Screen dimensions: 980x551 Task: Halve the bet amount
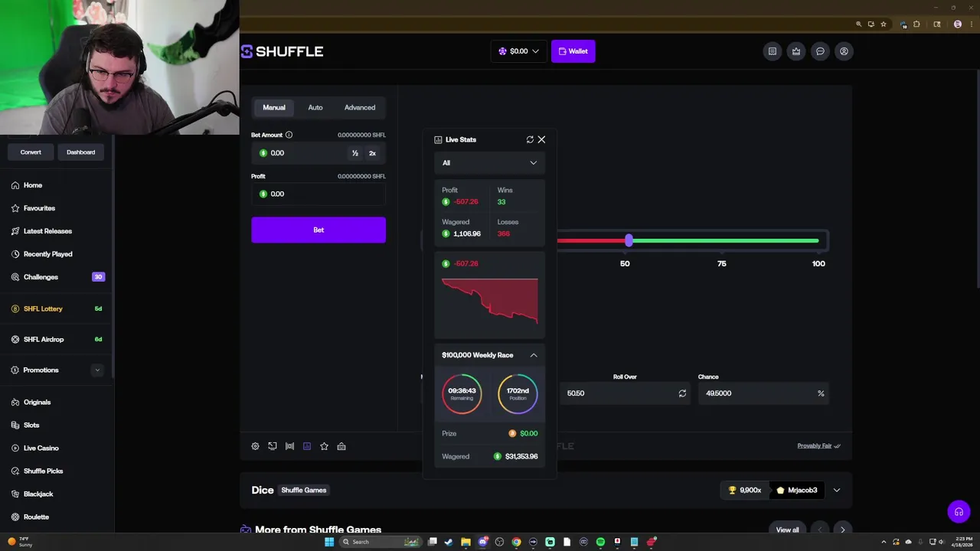(x=355, y=153)
